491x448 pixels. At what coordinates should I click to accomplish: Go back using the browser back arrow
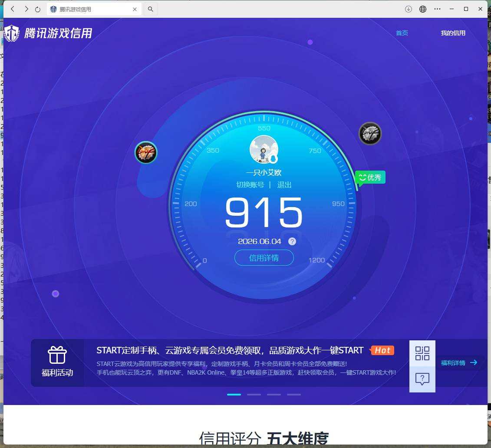(x=13, y=9)
